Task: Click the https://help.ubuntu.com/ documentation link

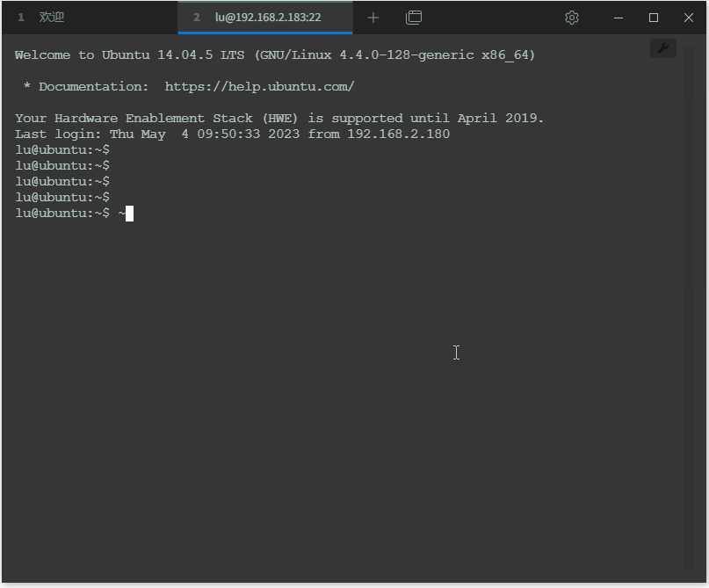Action: tap(259, 86)
